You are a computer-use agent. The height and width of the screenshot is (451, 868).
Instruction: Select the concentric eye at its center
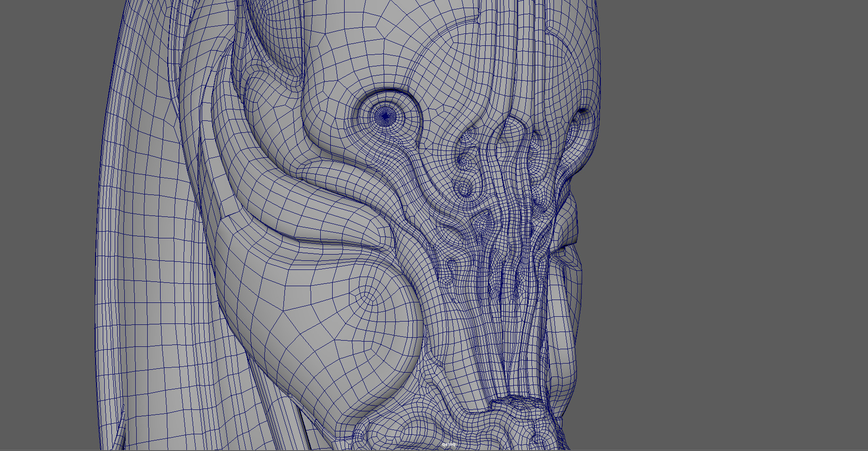tap(385, 115)
